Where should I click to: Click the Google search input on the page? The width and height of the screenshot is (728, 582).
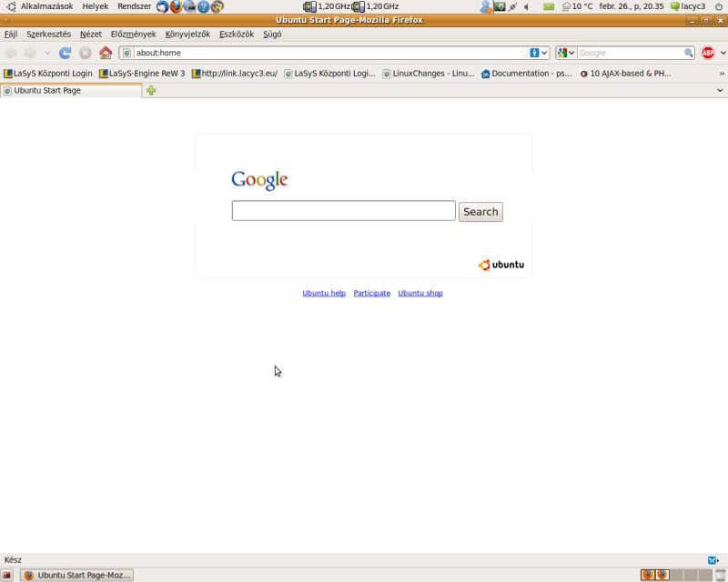coord(344,211)
